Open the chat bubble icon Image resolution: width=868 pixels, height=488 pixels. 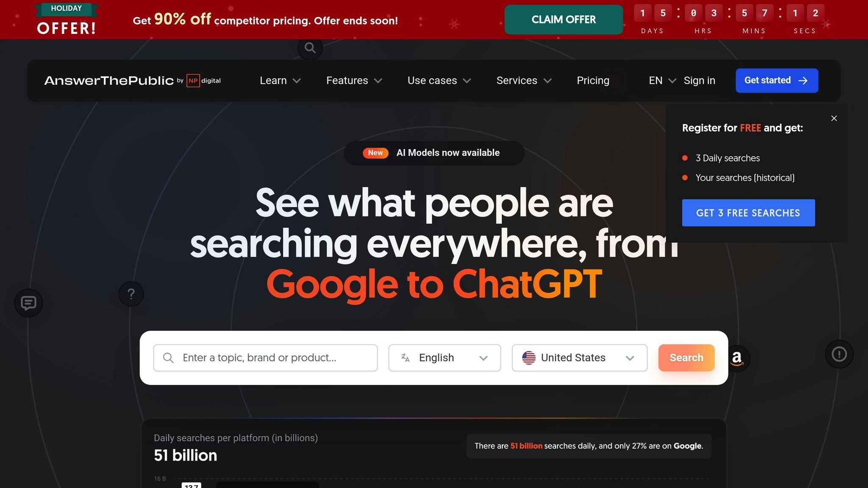point(29,303)
